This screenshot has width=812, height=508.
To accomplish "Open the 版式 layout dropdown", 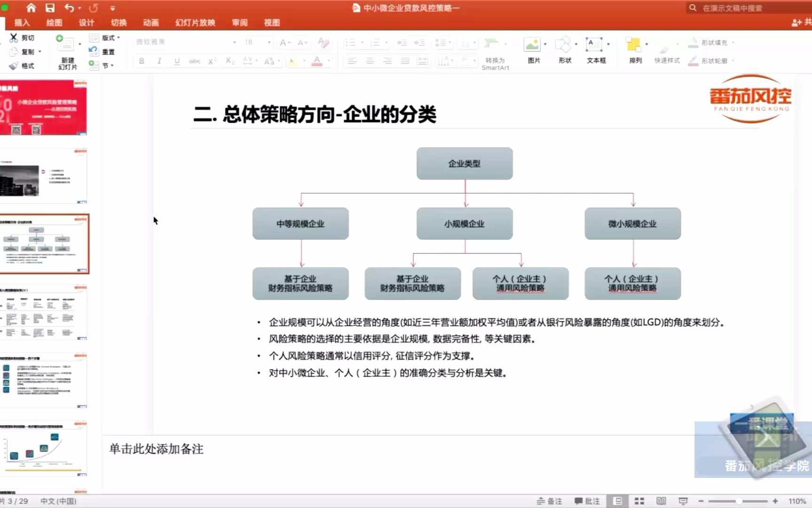I will [x=105, y=38].
